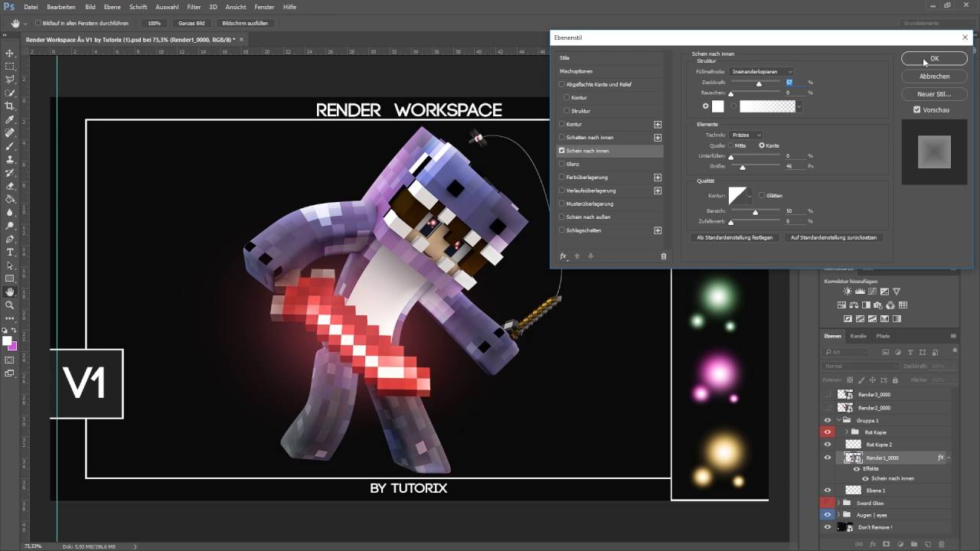Select the Type tool
Screen dimensions: 980x551
tap(10, 252)
